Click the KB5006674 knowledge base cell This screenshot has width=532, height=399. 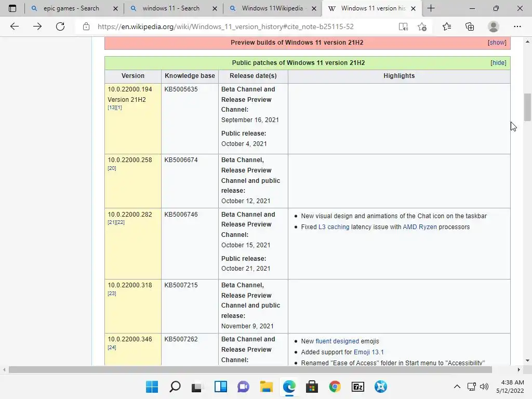click(190, 181)
